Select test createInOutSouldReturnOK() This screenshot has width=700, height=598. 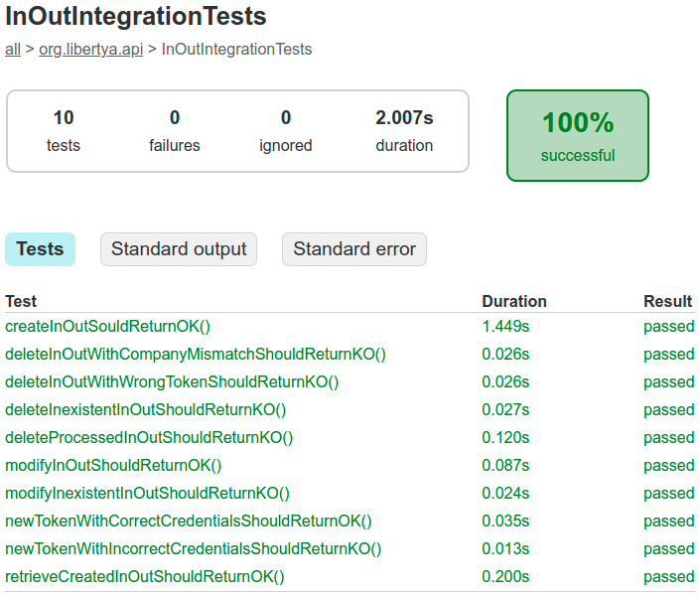[107, 327]
